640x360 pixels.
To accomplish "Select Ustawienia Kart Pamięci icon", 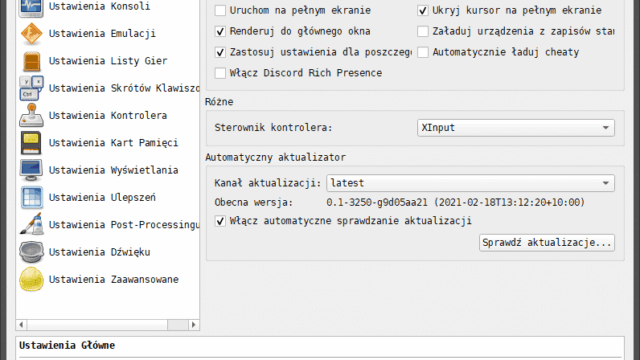I will pos(31,143).
